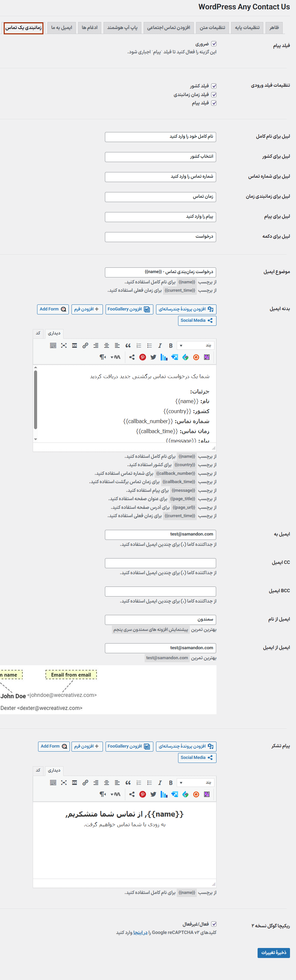This screenshot has height=980, width=296.
Task: Click blockquote icon in email body editor
Action: (128, 345)
